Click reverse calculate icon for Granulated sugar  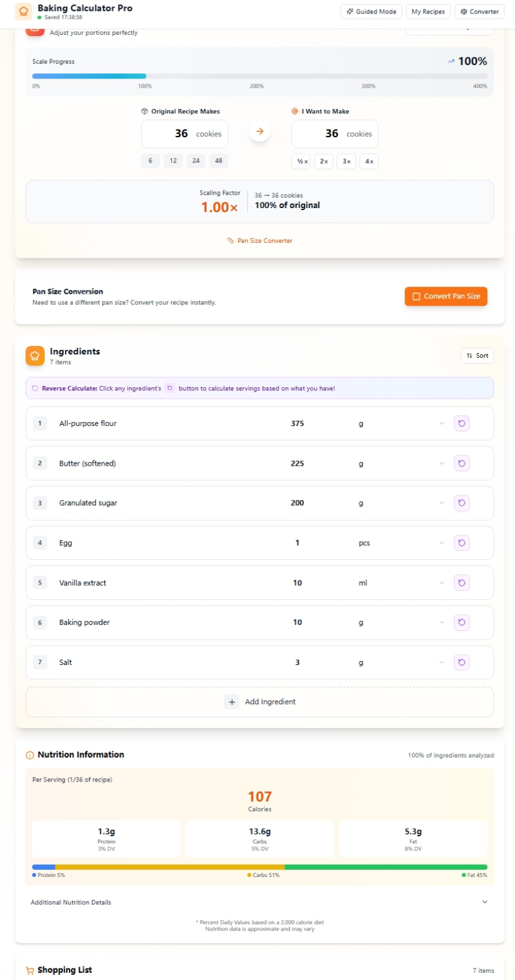[462, 503]
